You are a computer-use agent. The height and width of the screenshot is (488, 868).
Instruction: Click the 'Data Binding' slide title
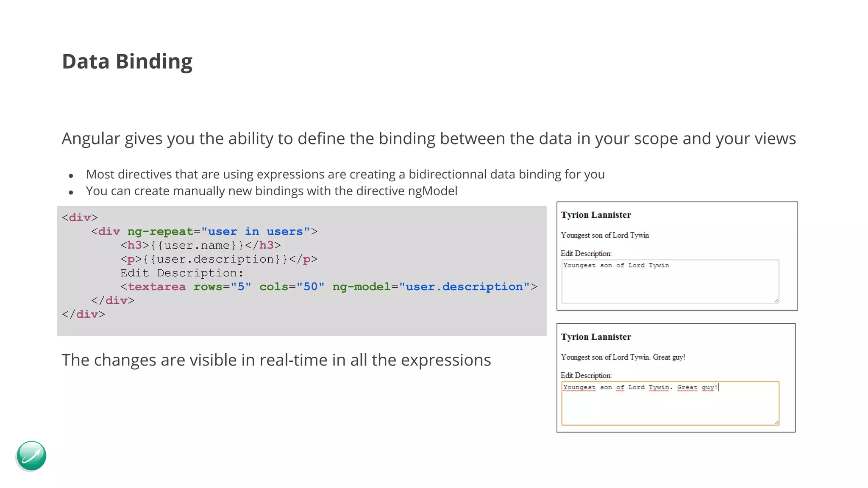127,62
